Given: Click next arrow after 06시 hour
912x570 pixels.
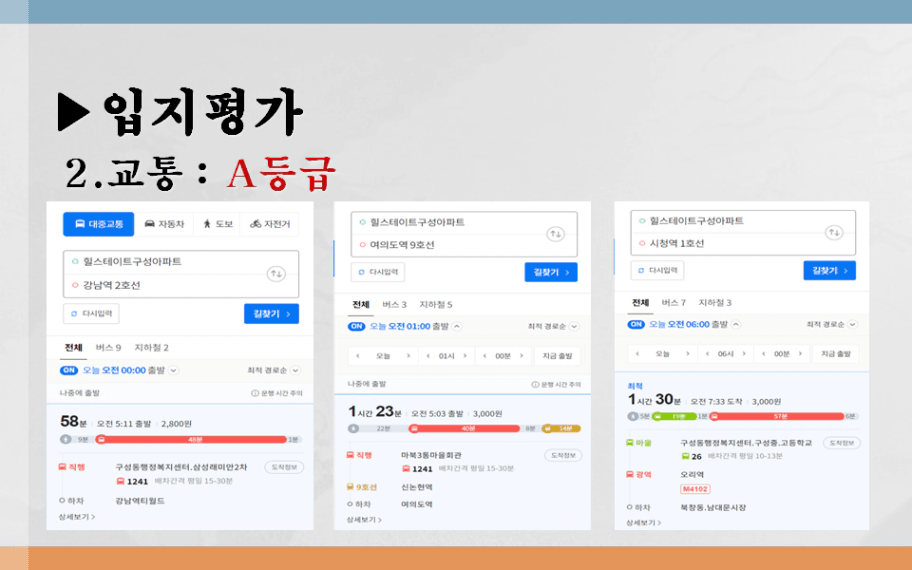Looking at the screenshot, I should (x=744, y=354).
